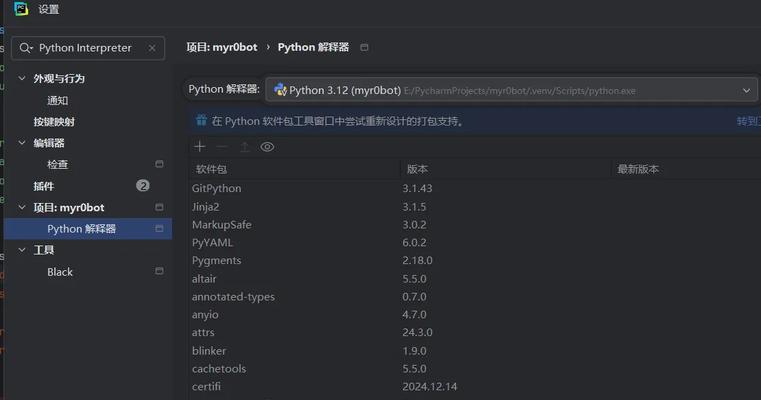Click the search magnifier icon in settings
The height and width of the screenshot is (400, 761).
(25, 48)
